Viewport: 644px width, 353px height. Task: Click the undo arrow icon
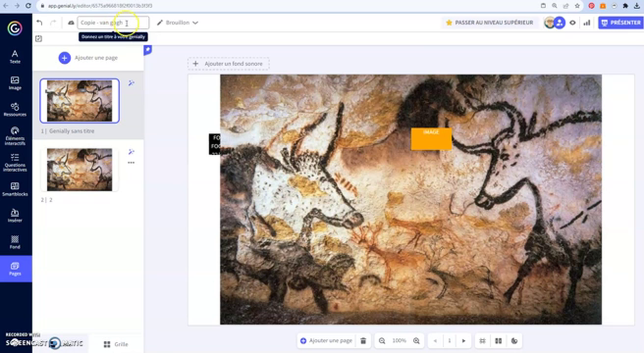coord(40,23)
